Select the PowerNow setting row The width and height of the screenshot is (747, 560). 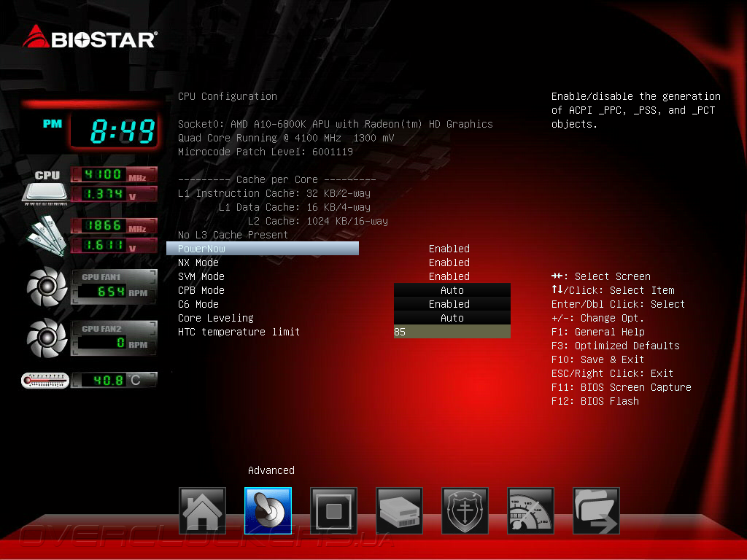click(263, 249)
